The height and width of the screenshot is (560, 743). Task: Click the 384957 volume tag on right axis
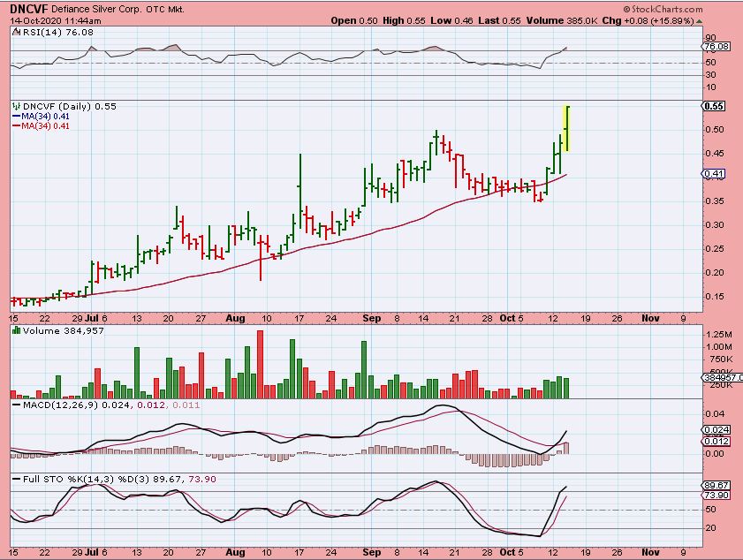[x=723, y=377]
